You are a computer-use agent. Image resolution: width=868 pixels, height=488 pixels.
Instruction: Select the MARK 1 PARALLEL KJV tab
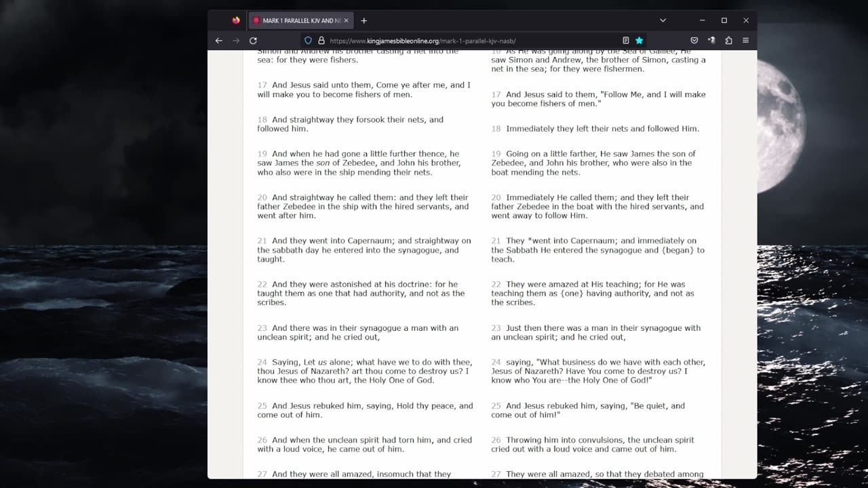(x=301, y=20)
